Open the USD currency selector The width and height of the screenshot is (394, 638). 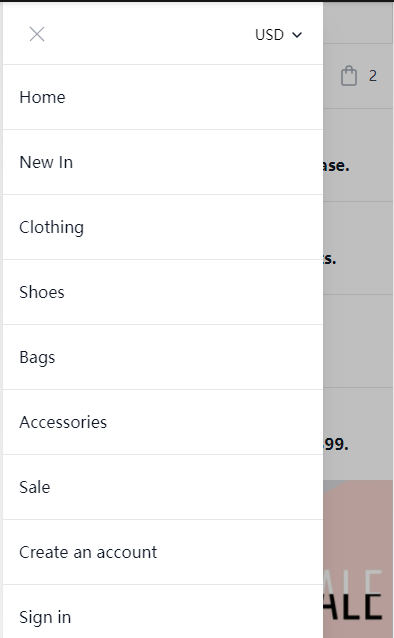coord(278,35)
